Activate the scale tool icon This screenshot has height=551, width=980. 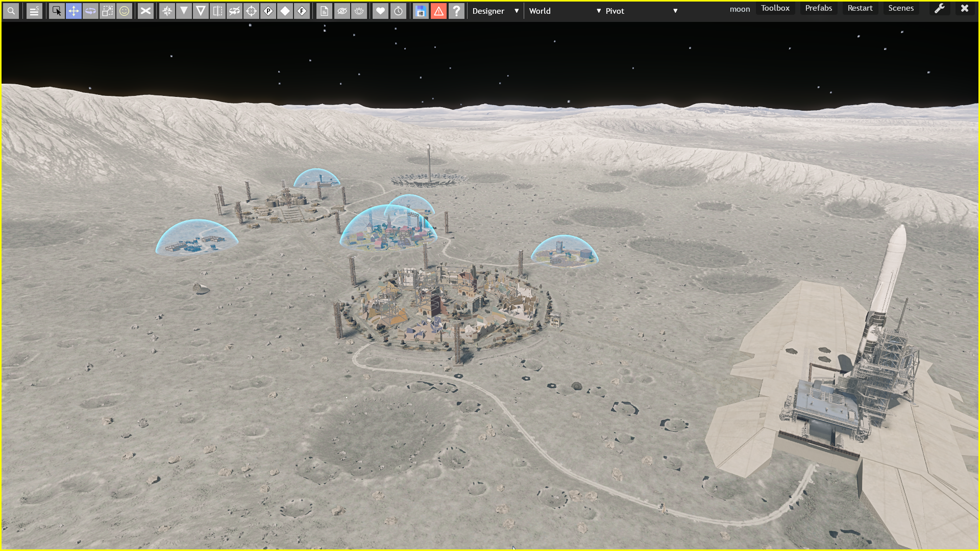coord(107,11)
